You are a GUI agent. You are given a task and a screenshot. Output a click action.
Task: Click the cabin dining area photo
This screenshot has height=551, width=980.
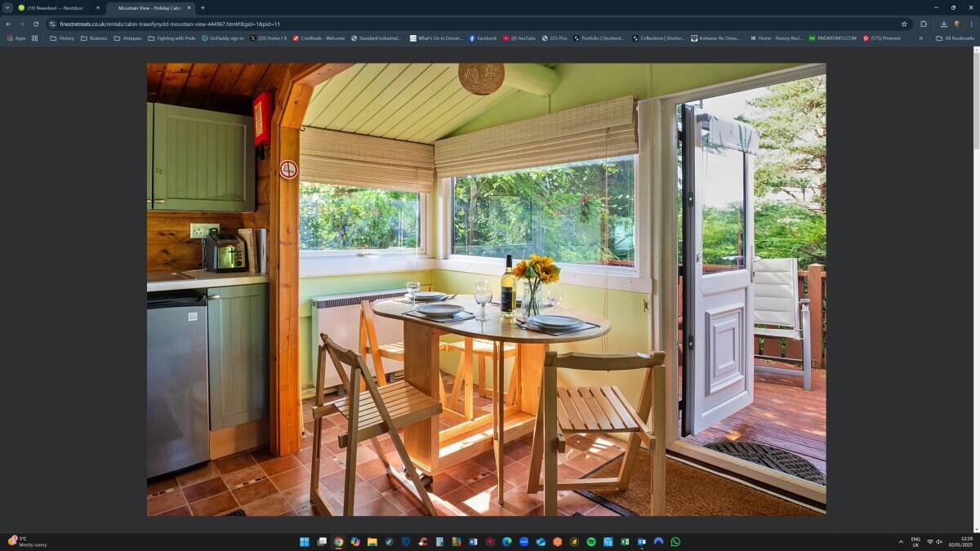tap(486, 289)
